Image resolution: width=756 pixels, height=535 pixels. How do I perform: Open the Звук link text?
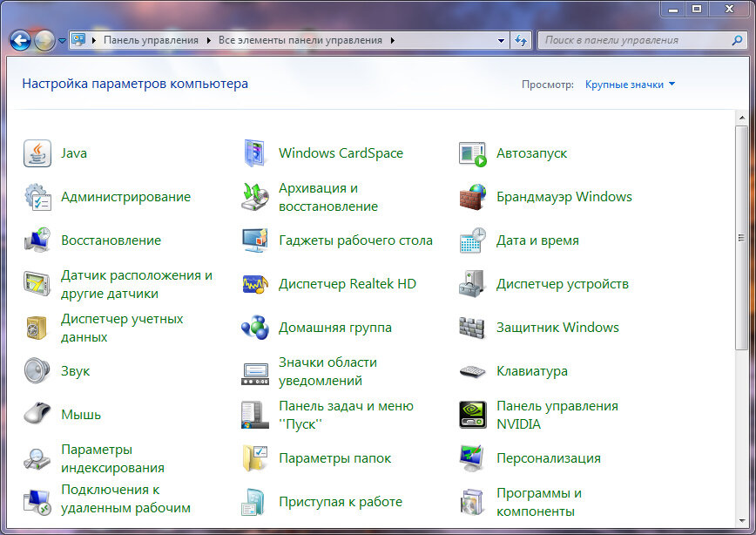point(75,371)
